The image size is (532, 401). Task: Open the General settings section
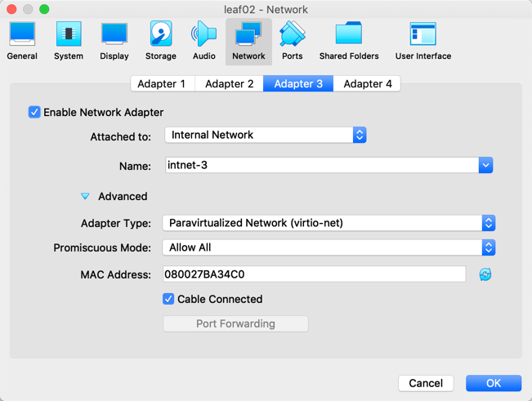[x=22, y=41]
